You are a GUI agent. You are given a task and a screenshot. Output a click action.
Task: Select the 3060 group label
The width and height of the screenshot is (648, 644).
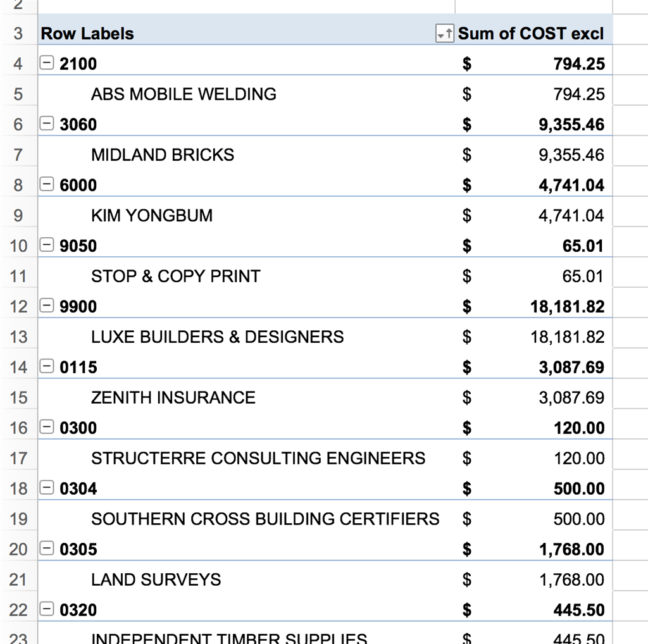point(78,125)
